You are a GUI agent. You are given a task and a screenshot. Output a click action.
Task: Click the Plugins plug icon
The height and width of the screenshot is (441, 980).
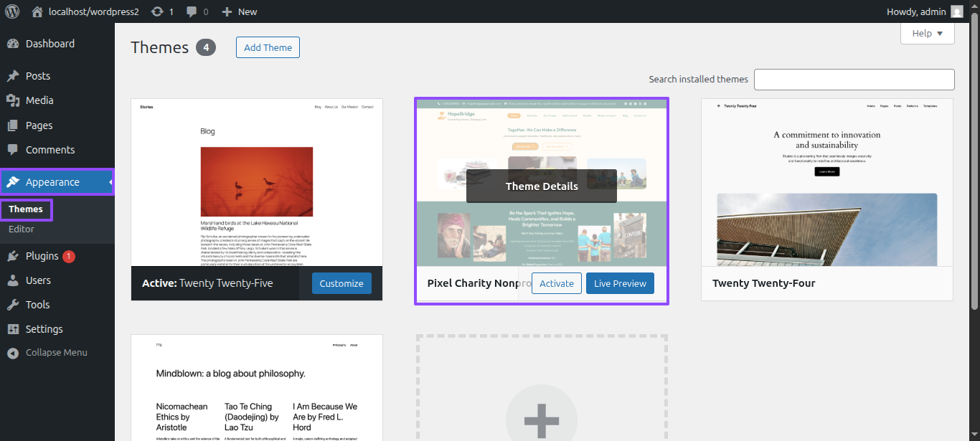pos(13,256)
